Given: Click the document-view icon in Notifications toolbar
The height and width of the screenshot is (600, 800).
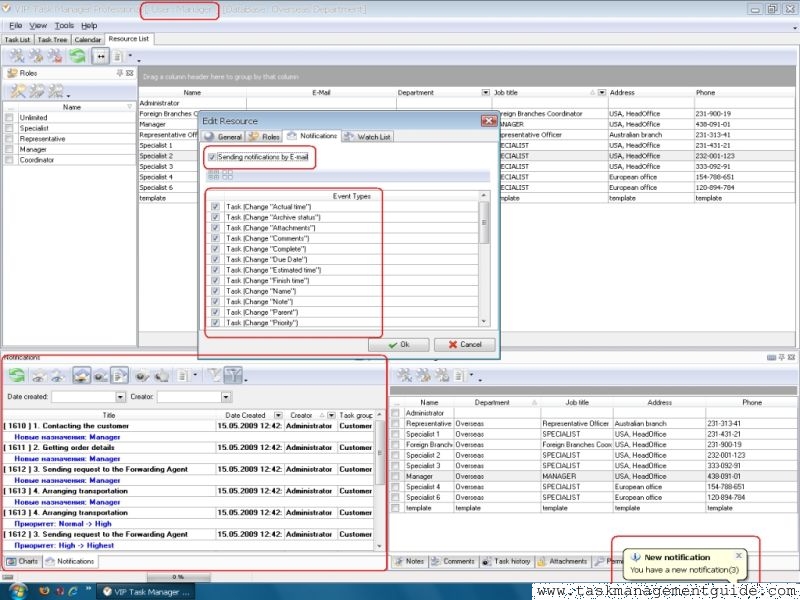Looking at the screenshot, I should (119, 376).
